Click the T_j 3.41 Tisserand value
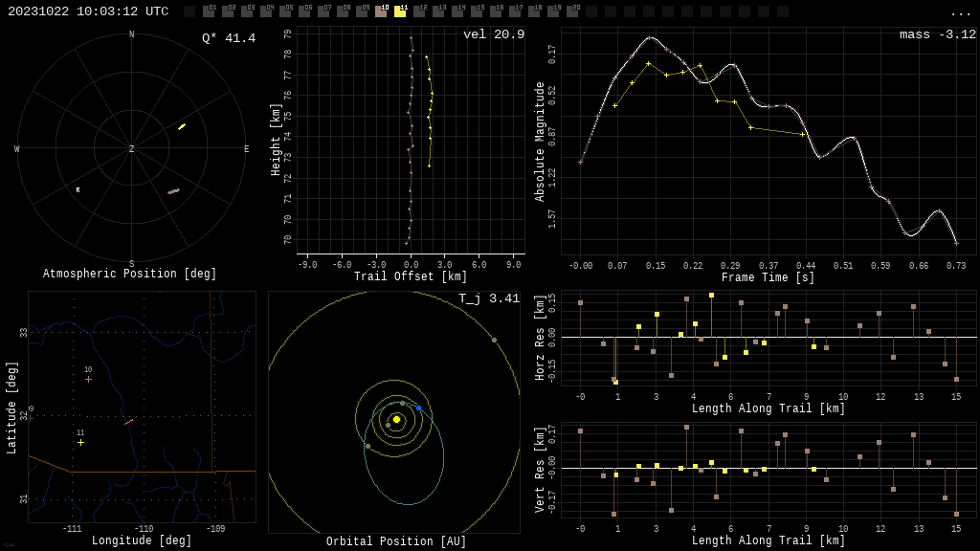 click(x=488, y=298)
